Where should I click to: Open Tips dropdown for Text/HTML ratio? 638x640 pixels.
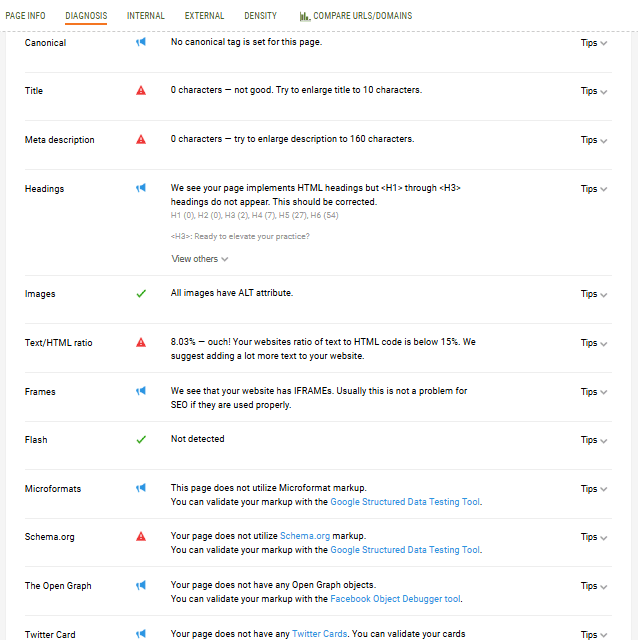coord(594,343)
